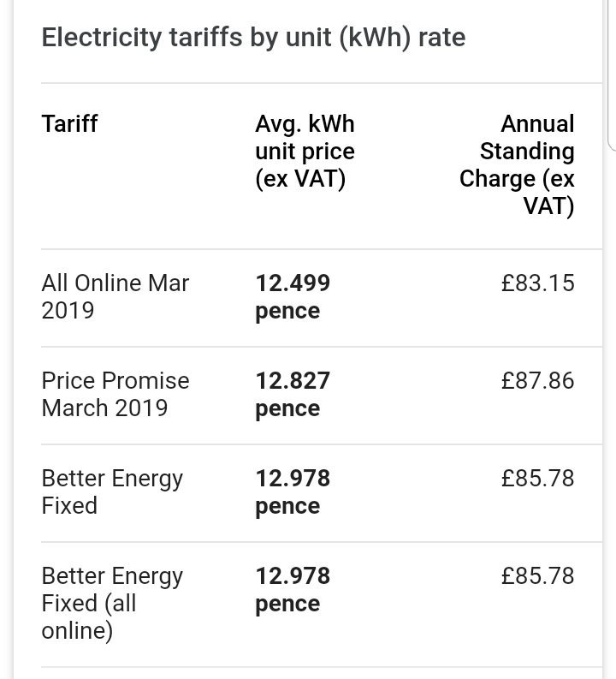Click the Annual Standing Charge column header
This screenshot has width=616, height=679.
pyautogui.click(x=517, y=165)
